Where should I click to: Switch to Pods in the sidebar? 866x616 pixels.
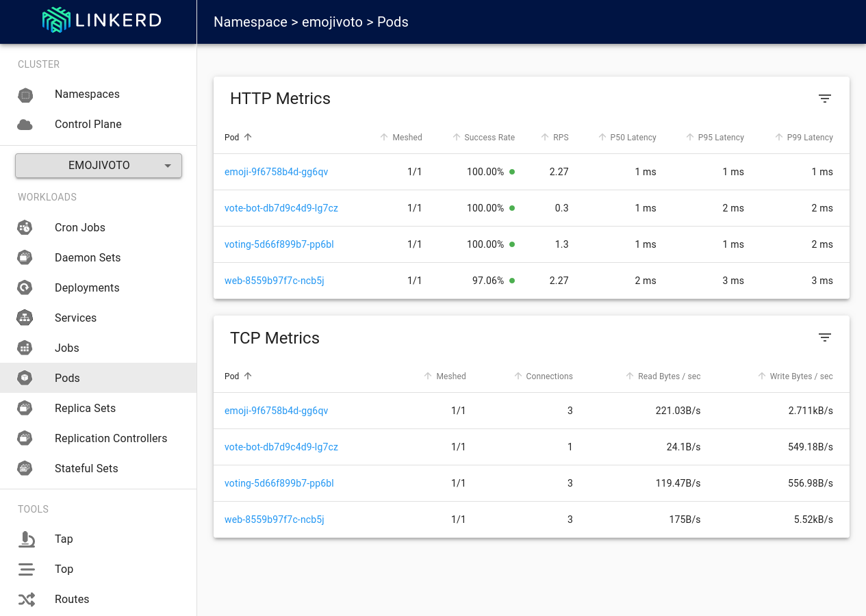[67, 378]
